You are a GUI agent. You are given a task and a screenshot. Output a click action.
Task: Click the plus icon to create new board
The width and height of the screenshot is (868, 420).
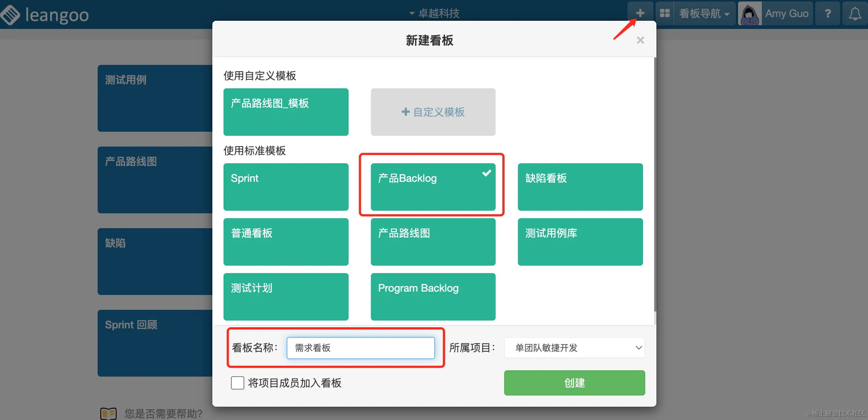[x=640, y=13]
